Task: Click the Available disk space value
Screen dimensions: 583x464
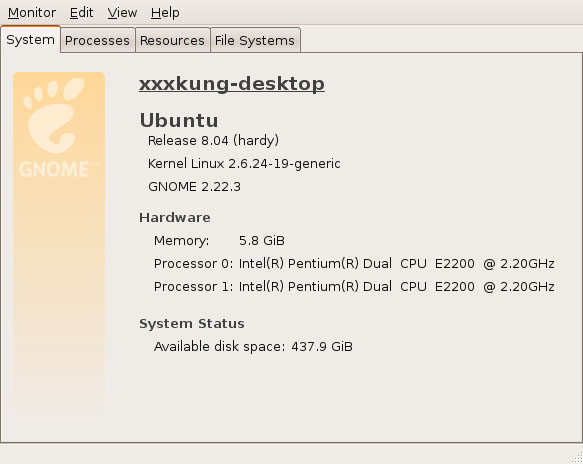Action: (322, 347)
